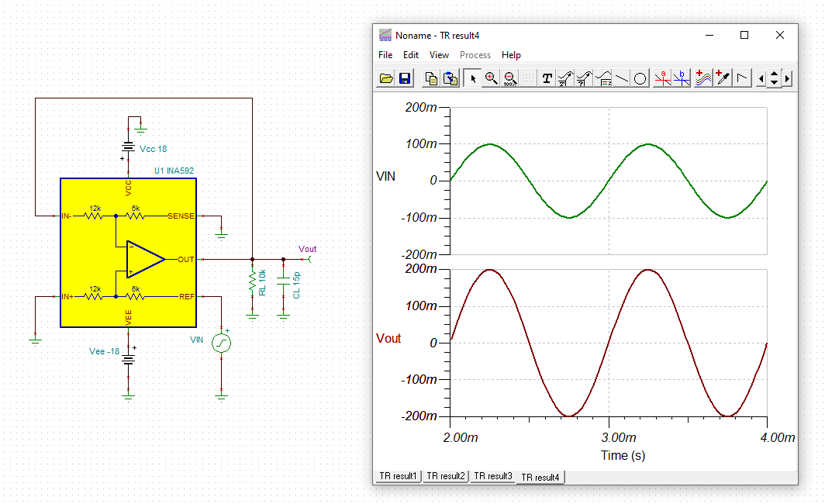Click the 3.00m time axis value
Screen dimensions: 825x504
pos(619,438)
